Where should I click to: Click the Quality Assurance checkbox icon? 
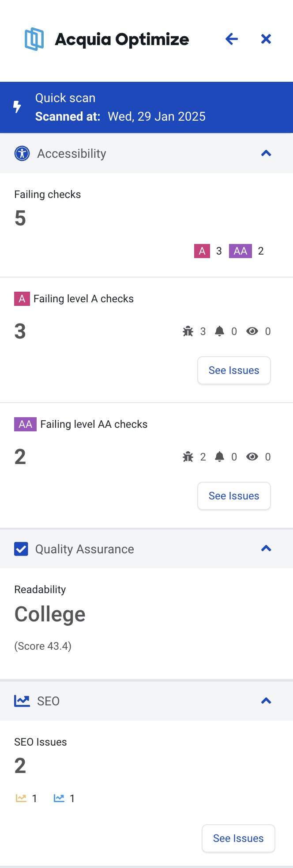pos(21,548)
